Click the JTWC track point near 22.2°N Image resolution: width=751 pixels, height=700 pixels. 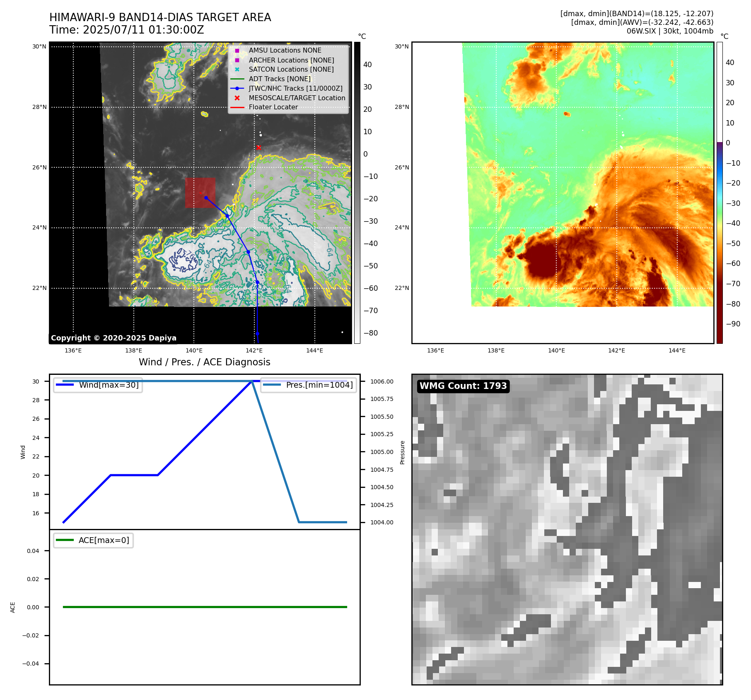click(257, 282)
